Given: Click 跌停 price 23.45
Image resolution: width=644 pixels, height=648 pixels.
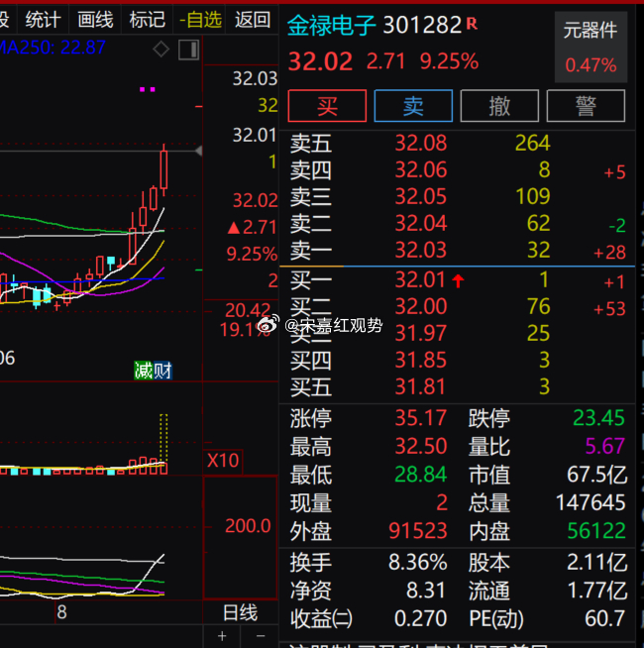Looking at the screenshot, I should coord(598,418).
